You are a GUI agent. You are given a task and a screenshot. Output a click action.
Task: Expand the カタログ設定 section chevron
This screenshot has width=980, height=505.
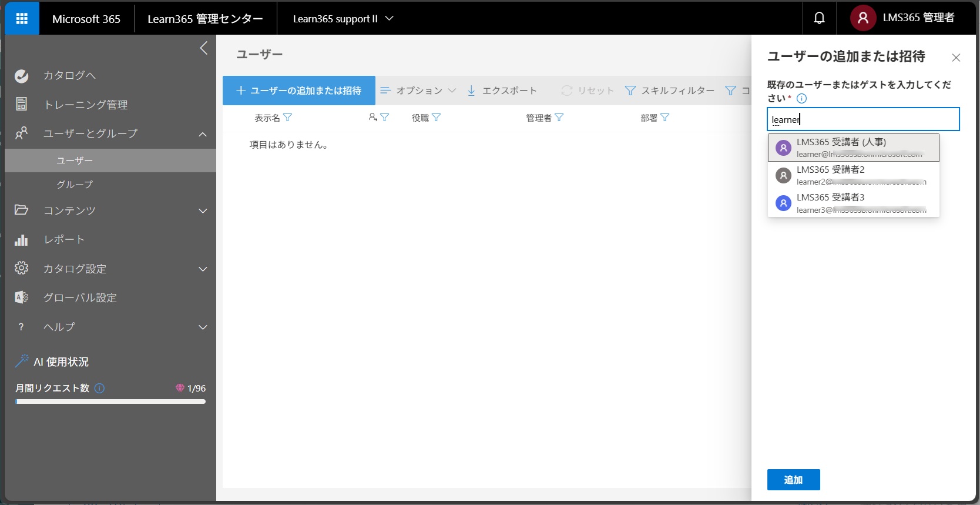pos(203,269)
